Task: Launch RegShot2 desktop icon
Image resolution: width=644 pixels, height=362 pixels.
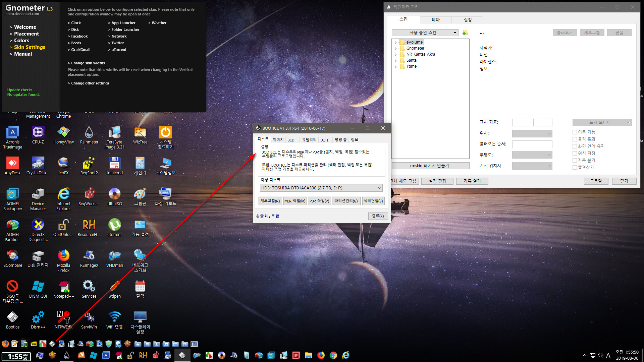Action: coord(89,166)
